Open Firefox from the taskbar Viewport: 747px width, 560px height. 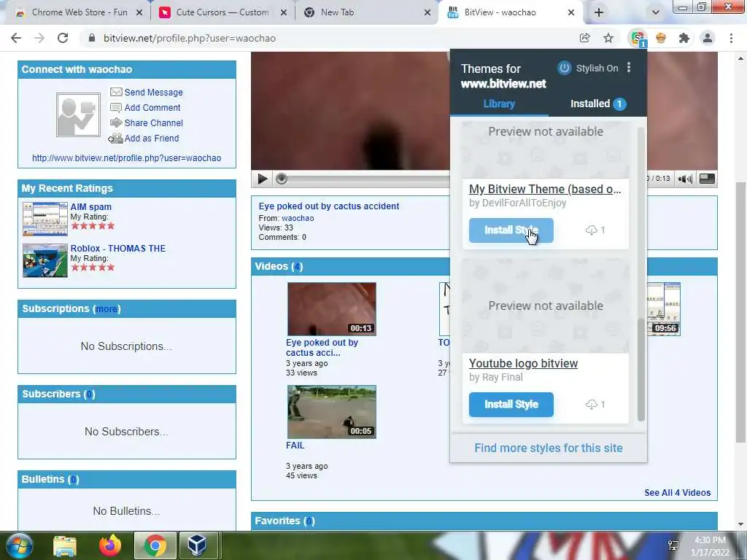[110, 545]
